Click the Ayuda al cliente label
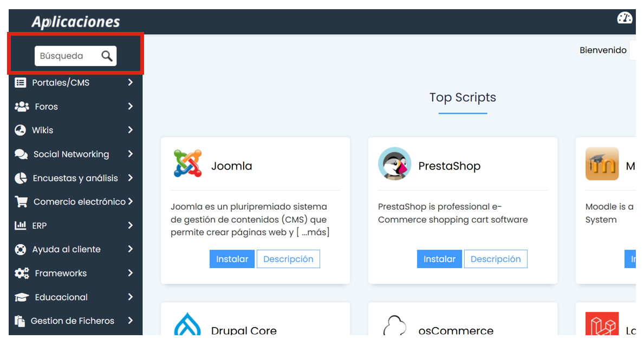Screen dimensions: 644x346 [67, 249]
